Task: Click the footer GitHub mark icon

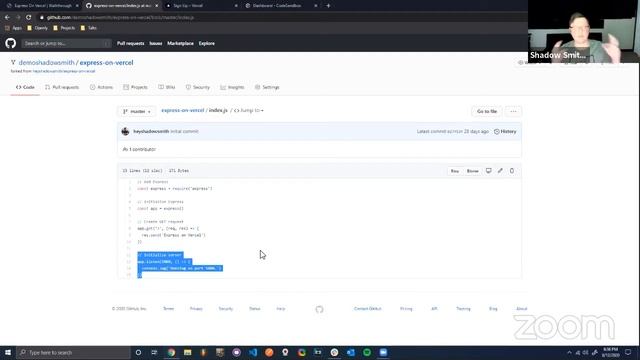Action: tap(320, 309)
